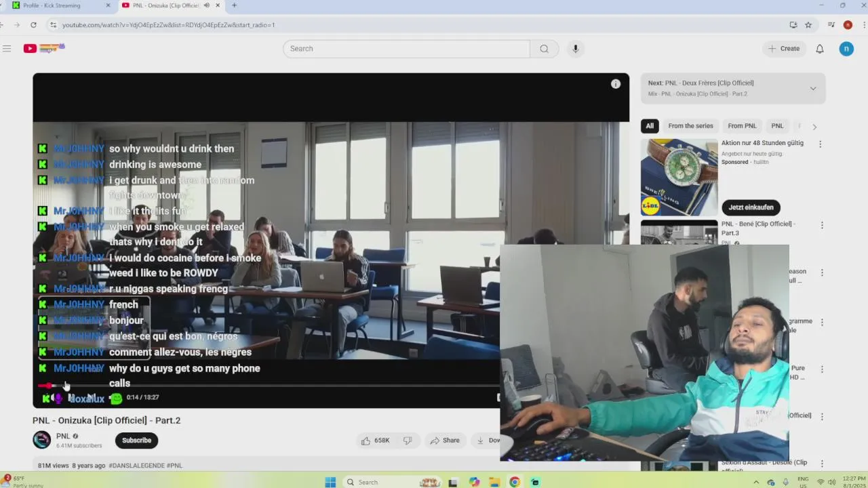Open File Explorer from the taskbar
This screenshot has height=488, width=868.
click(494, 482)
